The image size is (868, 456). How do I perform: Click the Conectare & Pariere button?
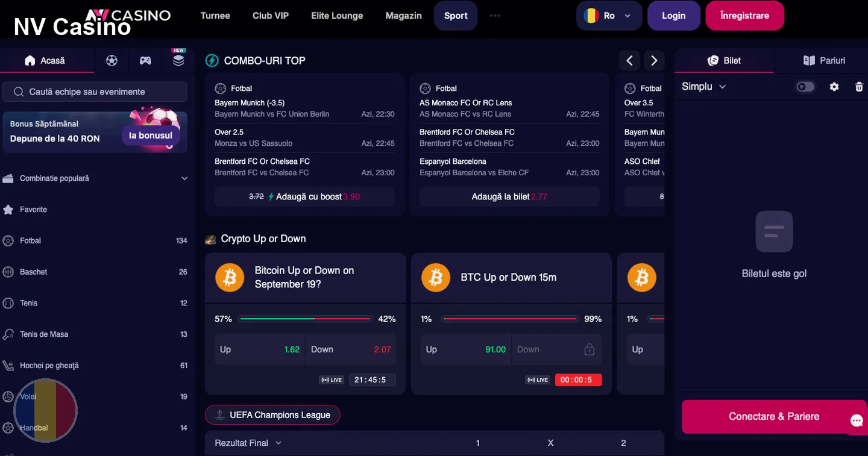coord(774,416)
